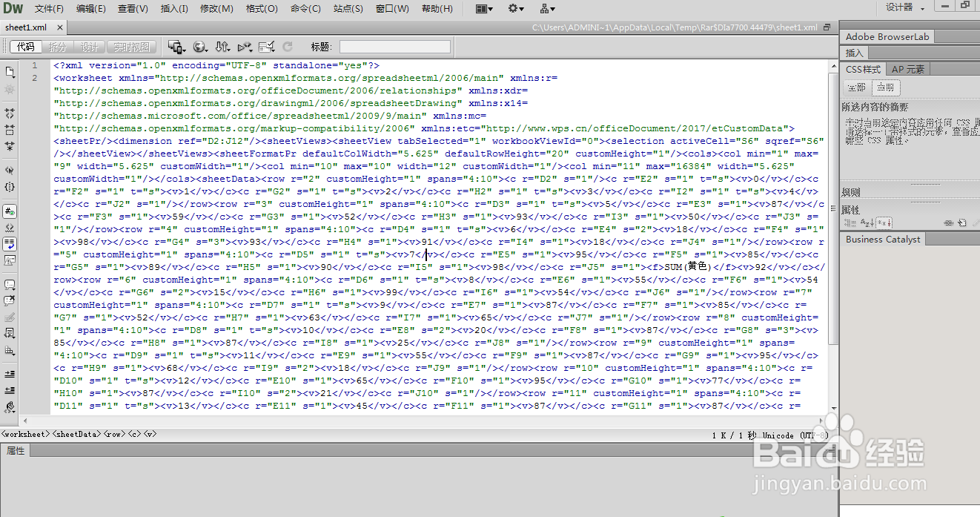Open the 窗口(W) menu

point(392,9)
